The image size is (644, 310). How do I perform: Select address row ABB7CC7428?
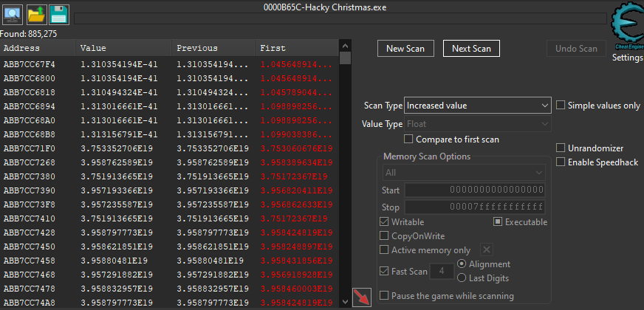tap(169, 232)
